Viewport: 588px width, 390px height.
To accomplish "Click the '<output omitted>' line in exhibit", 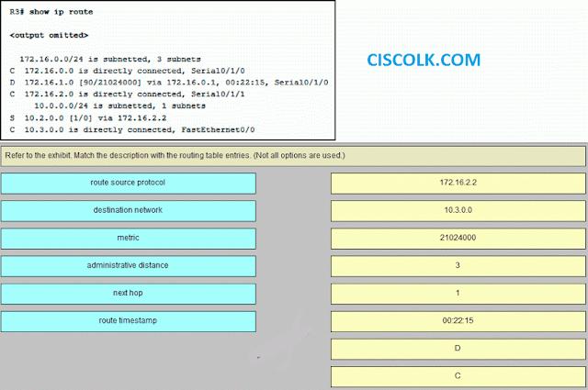I will click(49, 35).
